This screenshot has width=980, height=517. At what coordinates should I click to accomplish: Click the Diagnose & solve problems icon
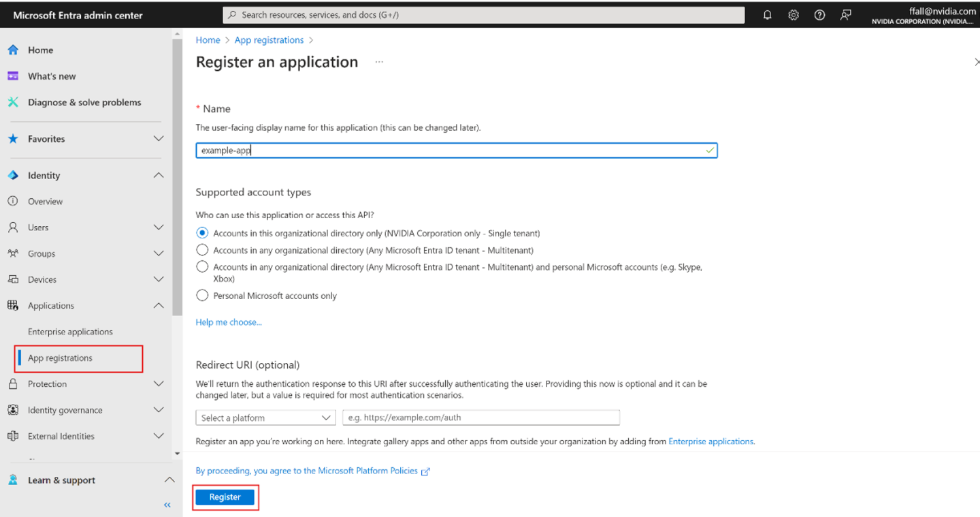pyautogui.click(x=13, y=102)
